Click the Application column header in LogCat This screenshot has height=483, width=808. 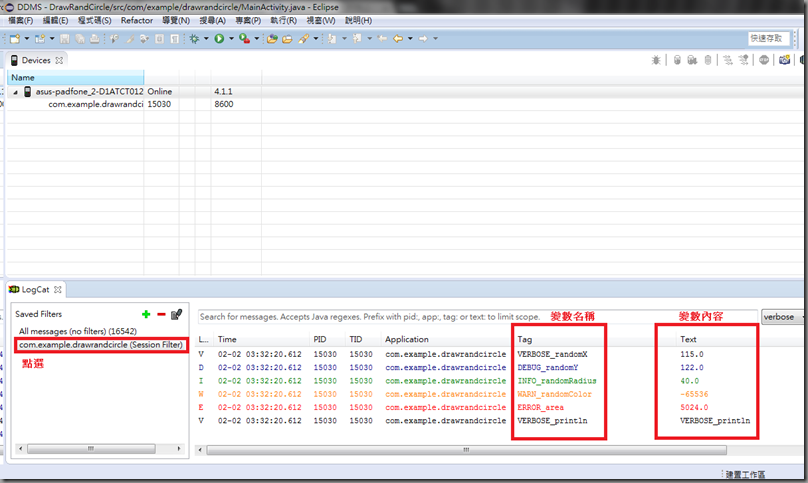[x=446, y=339]
